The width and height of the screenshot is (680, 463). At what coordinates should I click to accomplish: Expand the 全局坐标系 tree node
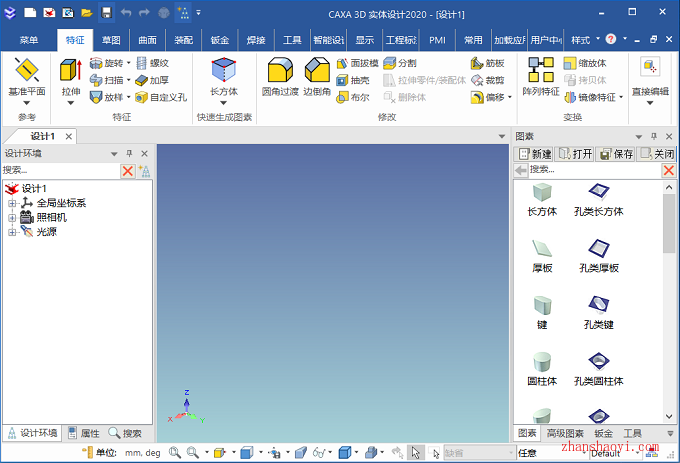click(x=12, y=203)
